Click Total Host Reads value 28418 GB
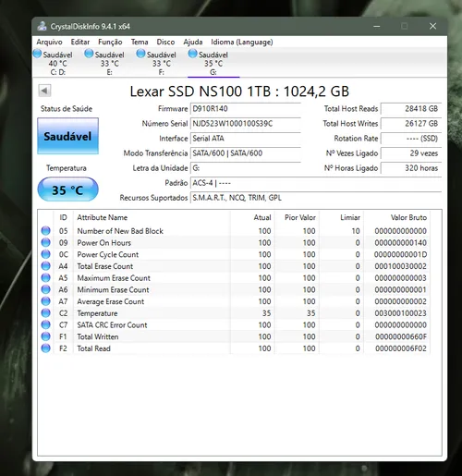Image resolution: width=462 pixels, height=476 pixels. point(411,109)
